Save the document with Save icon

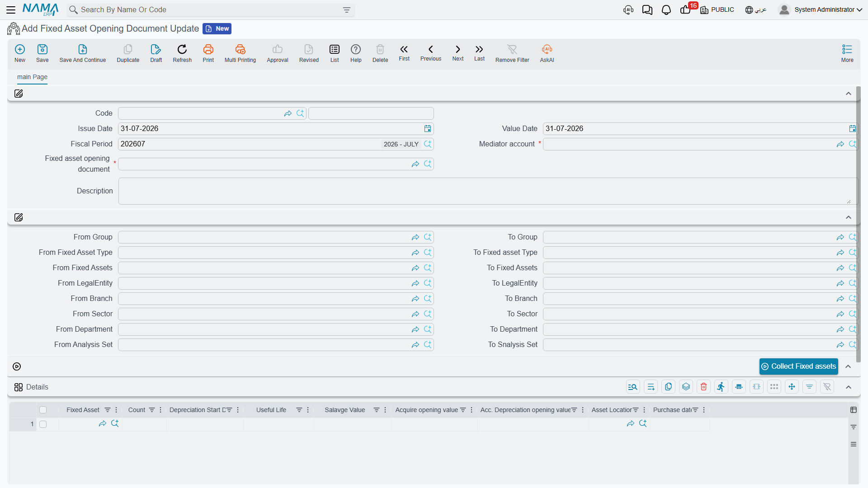pos(42,53)
